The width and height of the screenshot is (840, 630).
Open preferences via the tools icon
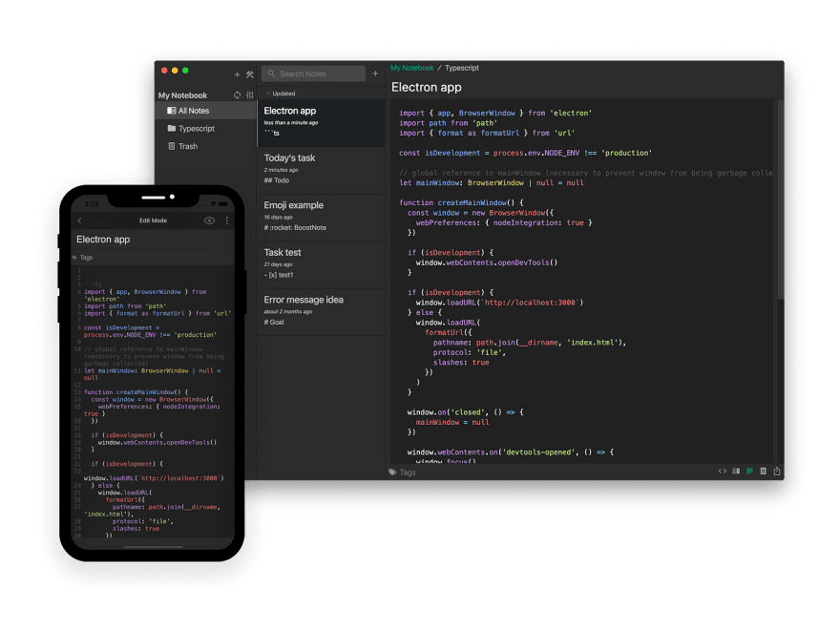(250, 74)
